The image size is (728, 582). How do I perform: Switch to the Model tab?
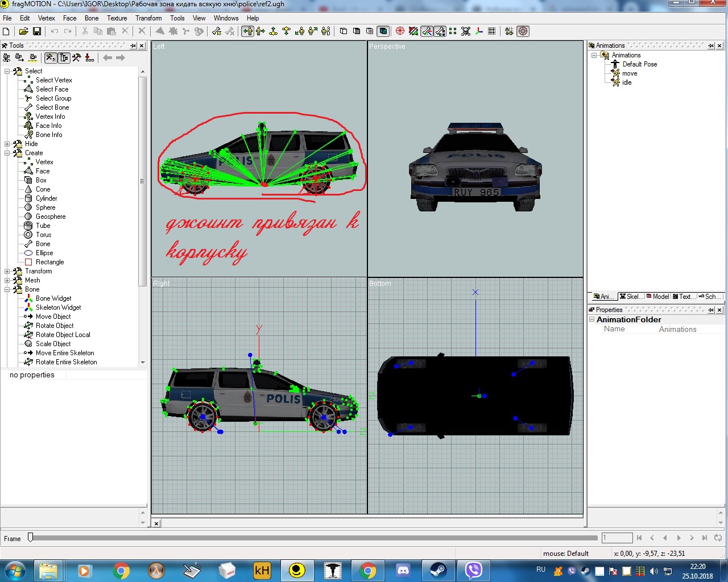tap(657, 297)
